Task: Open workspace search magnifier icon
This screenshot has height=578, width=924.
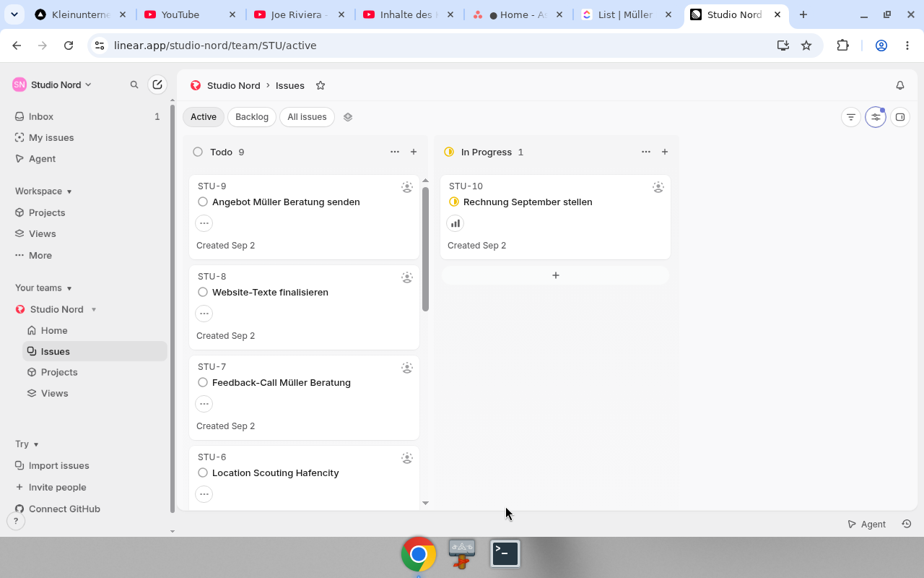Action: tap(134, 85)
